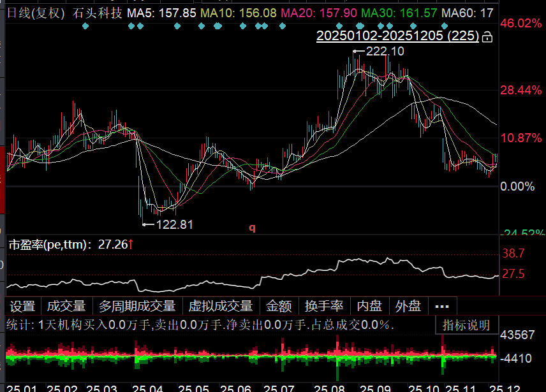Click the lock icon beside the date range
The height and width of the screenshot is (392, 546).
pyautogui.click(x=487, y=36)
